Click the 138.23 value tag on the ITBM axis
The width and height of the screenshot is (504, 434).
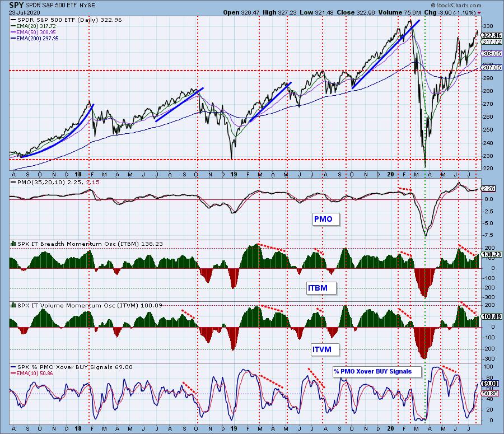pyautogui.click(x=492, y=254)
